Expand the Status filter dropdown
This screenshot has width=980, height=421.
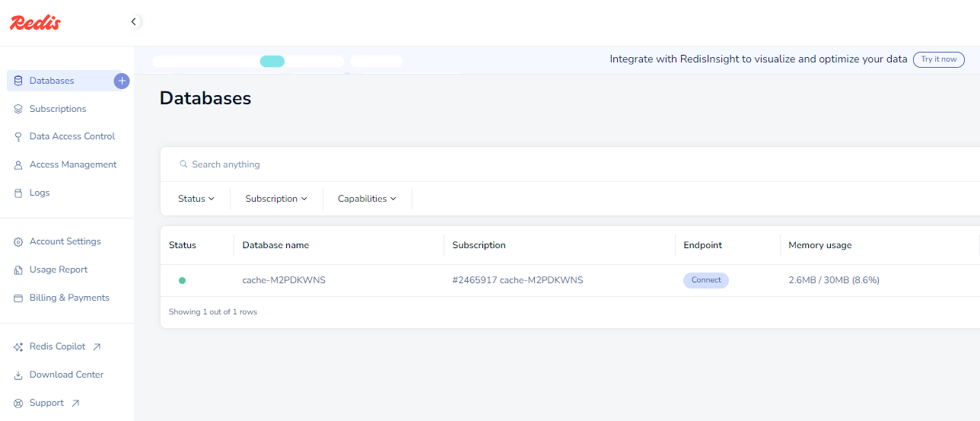coord(196,199)
